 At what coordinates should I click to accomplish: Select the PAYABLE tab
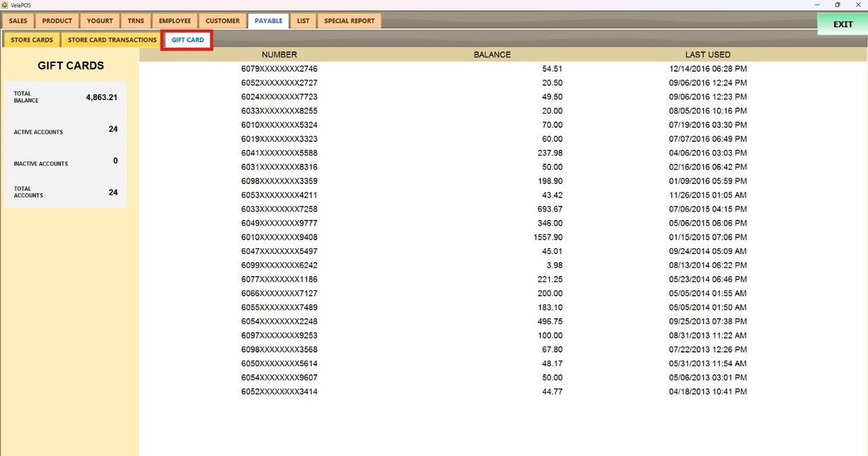[x=268, y=21]
